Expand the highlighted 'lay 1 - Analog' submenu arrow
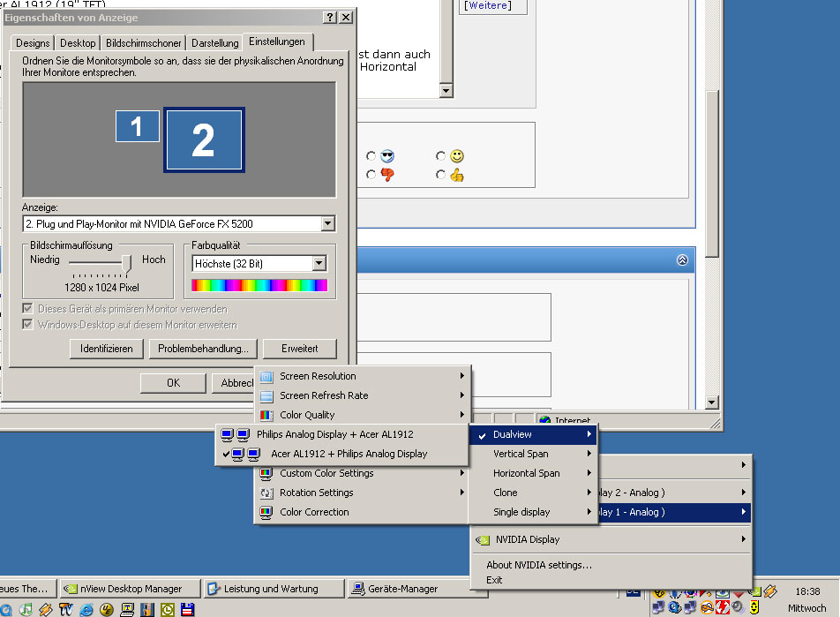The width and height of the screenshot is (840, 617). [743, 511]
